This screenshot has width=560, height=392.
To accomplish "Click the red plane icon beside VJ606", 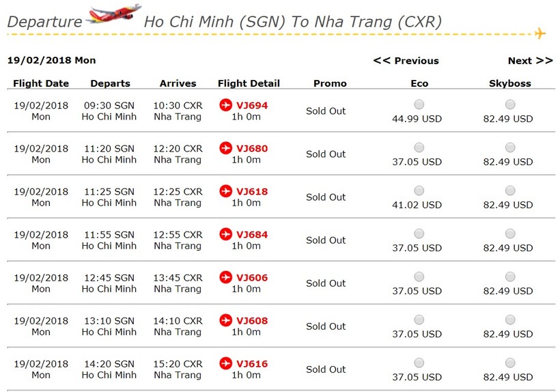I will tap(226, 277).
